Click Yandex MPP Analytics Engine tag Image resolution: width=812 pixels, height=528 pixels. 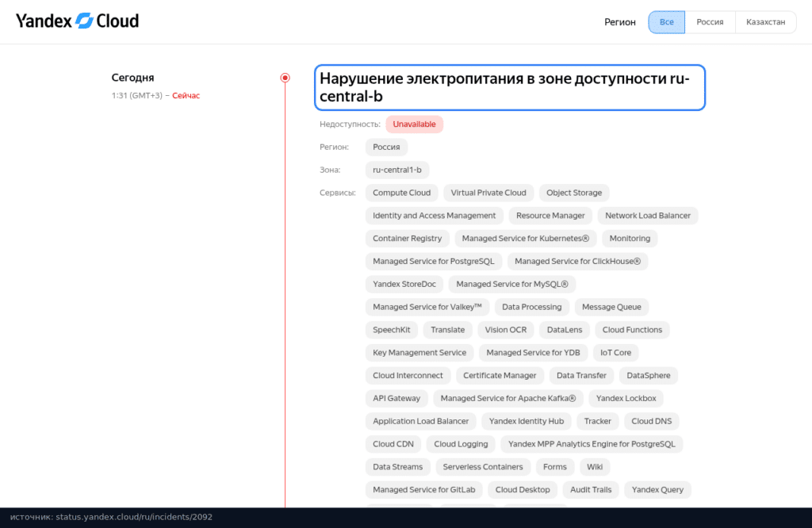tap(592, 443)
